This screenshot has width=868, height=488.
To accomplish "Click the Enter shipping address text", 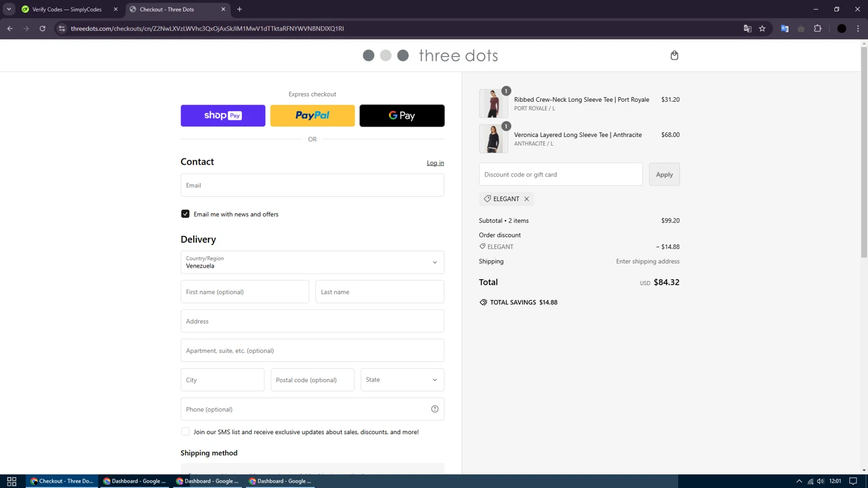I will [x=648, y=261].
